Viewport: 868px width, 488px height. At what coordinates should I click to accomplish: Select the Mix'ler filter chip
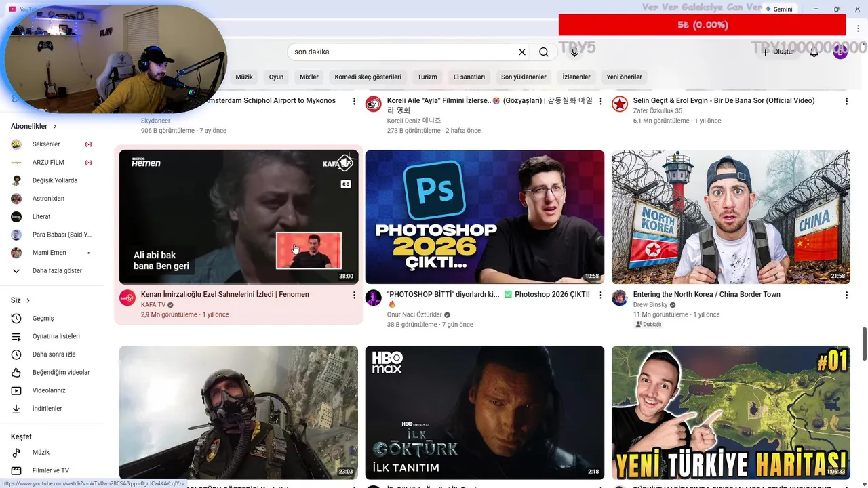point(309,77)
